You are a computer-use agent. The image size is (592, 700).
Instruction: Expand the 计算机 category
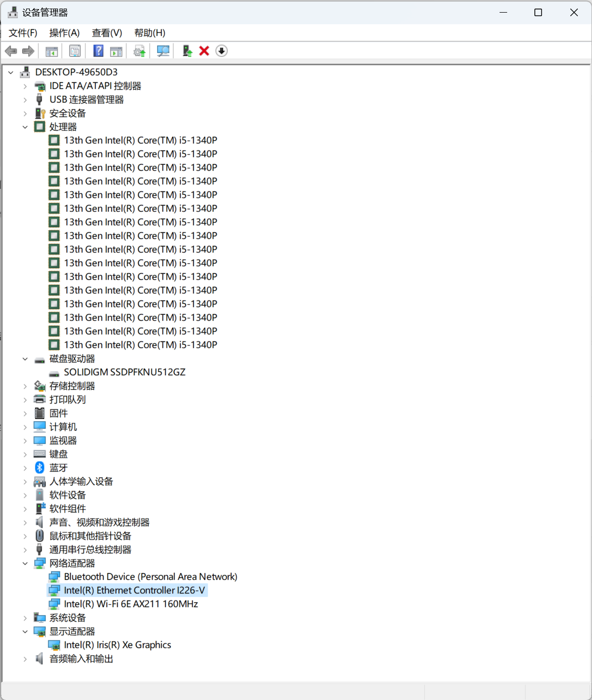25,427
